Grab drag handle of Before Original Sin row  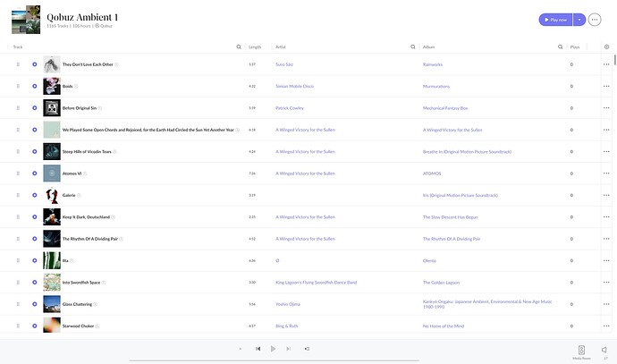coord(17,108)
